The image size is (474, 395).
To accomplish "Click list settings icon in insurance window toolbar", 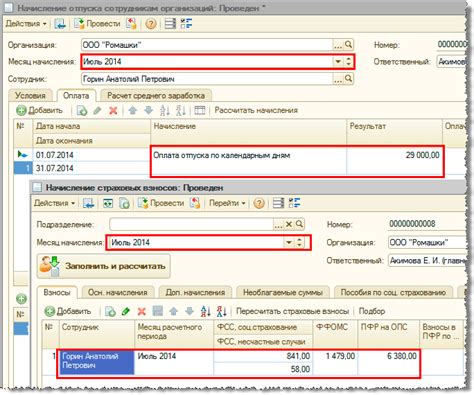I will 278,203.
